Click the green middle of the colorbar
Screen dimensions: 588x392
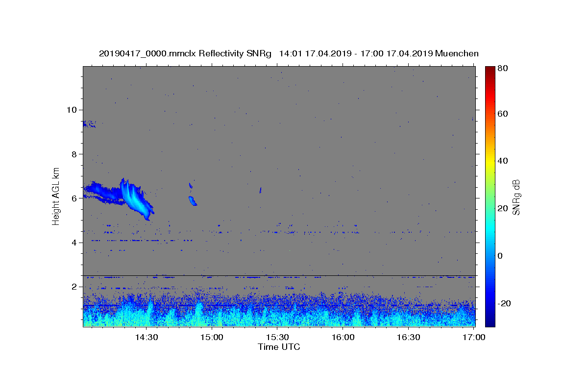pyautogui.click(x=490, y=196)
